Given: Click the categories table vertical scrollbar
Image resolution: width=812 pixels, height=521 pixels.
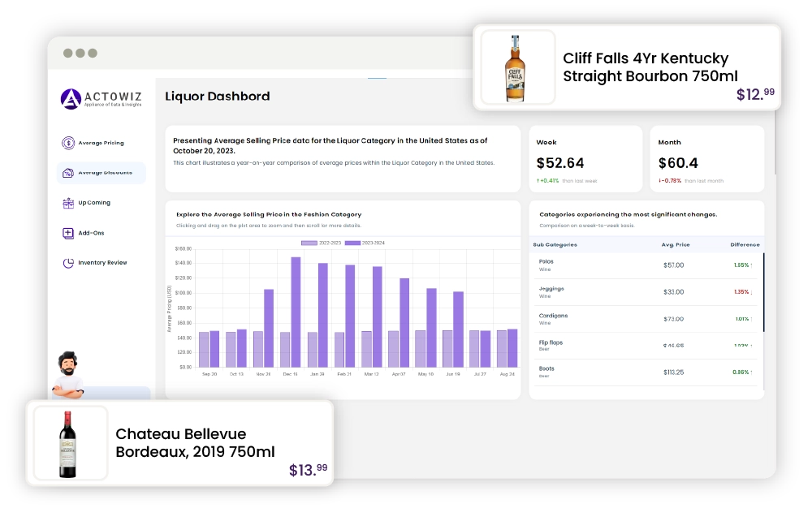Looking at the screenshot, I should click(764, 292).
